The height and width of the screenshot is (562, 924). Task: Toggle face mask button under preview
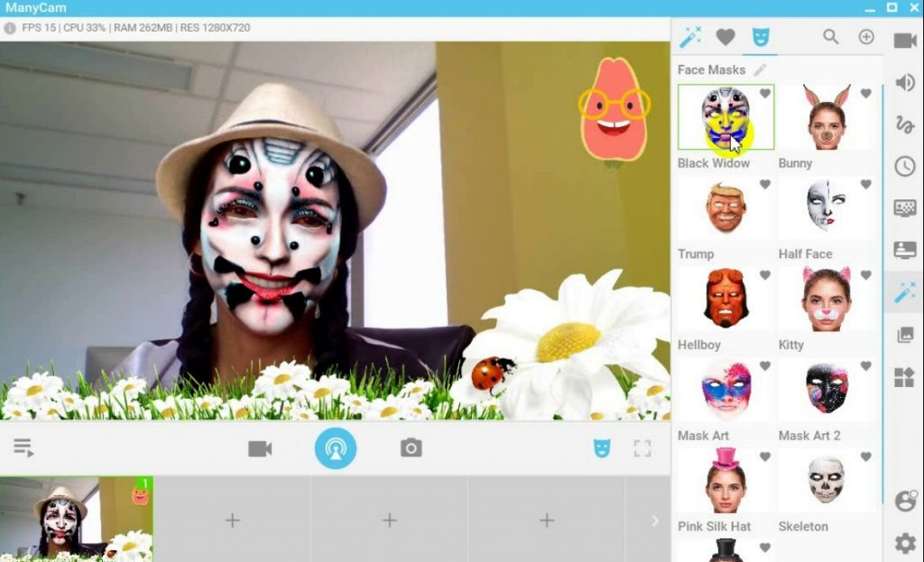pos(602,448)
